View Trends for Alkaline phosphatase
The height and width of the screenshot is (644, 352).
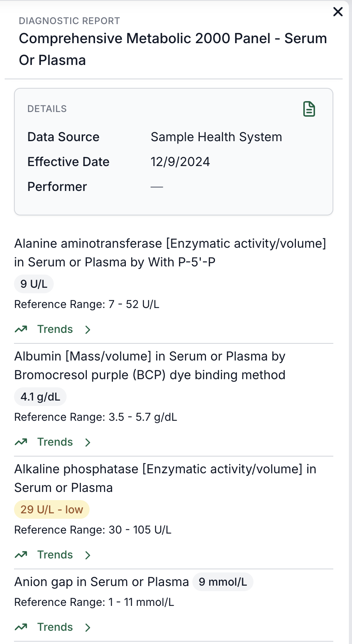point(55,555)
